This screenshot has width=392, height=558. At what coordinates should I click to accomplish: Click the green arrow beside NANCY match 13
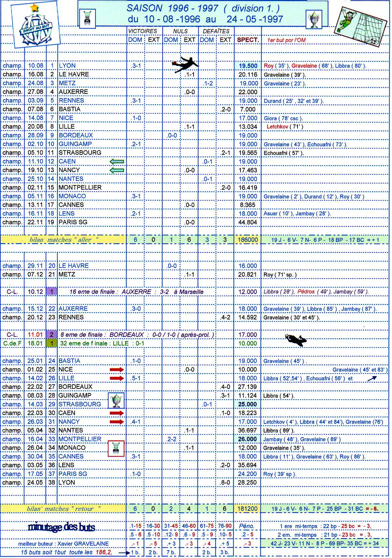point(117,170)
